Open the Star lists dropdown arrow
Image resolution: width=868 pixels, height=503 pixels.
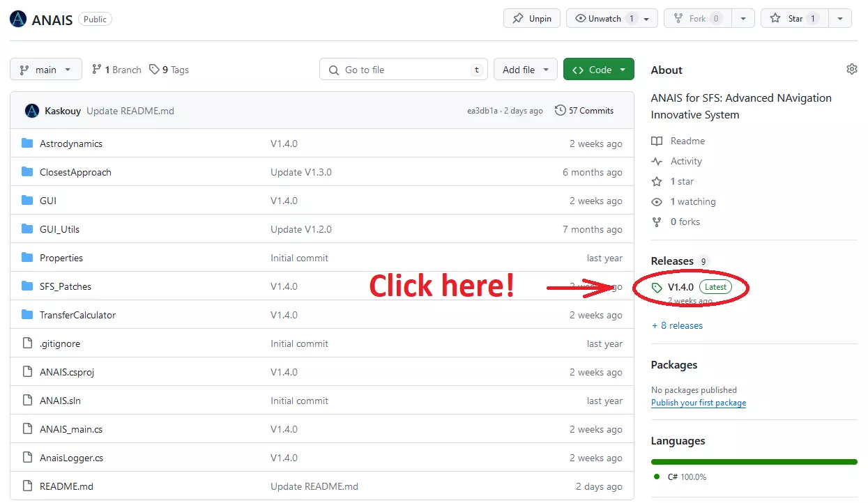pyautogui.click(x=840, y=19)
